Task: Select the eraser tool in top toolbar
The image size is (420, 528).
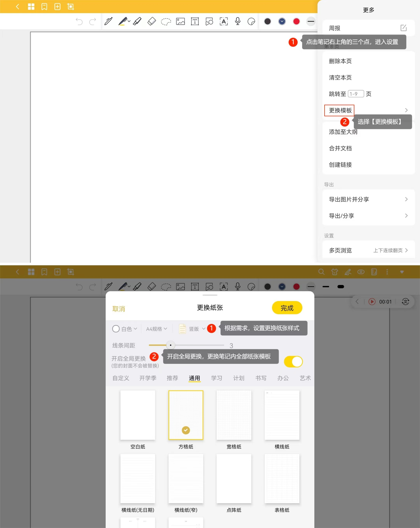Action: (x=152, y=21)
